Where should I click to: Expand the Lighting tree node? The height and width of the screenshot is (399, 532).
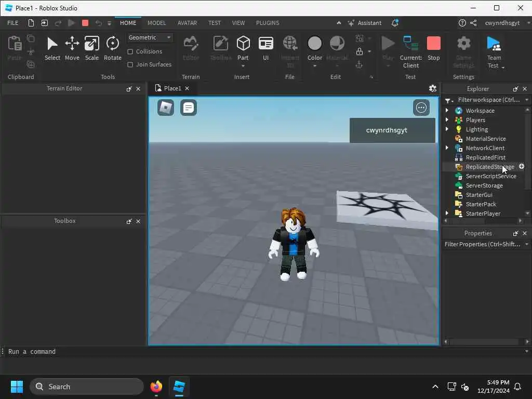[447, 129]
